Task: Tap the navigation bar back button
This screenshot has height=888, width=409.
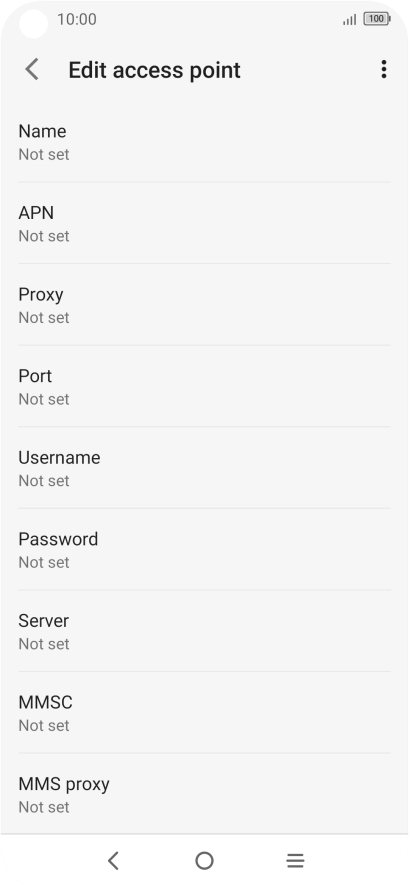Action: coord(113,860)
